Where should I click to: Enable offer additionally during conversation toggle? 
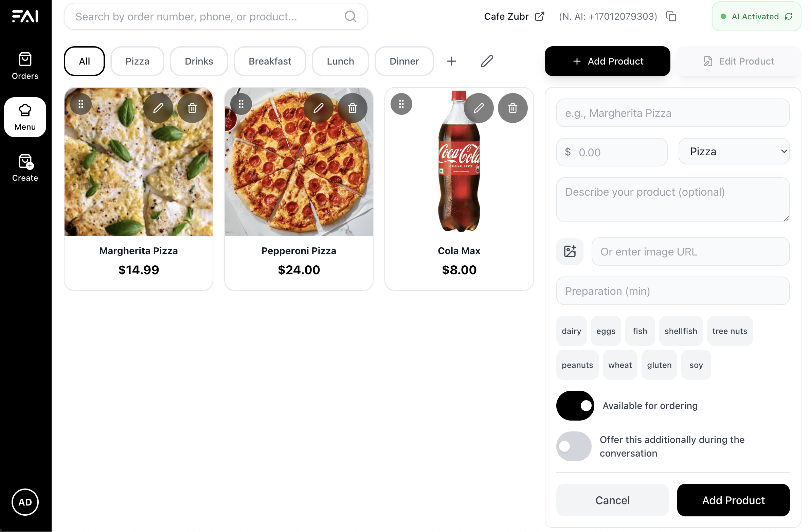pyautogui.click(x=574, y=446)
